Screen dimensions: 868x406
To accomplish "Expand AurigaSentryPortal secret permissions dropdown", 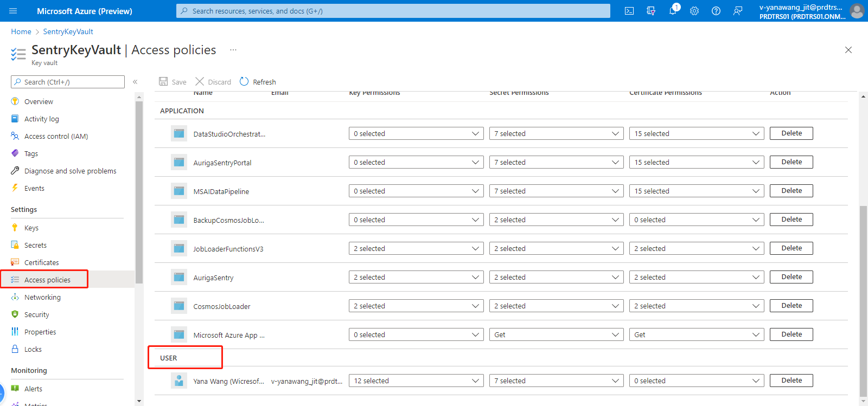I will pos(556,162).
